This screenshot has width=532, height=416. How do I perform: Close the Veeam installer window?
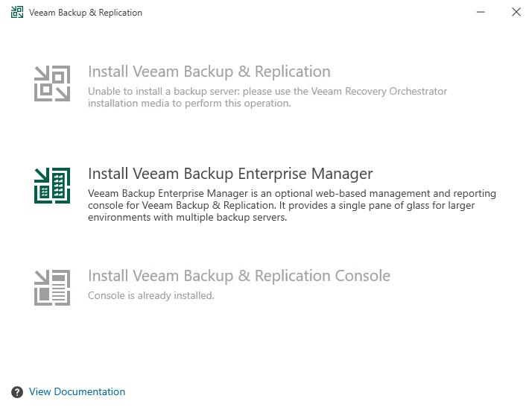point(516,13)
